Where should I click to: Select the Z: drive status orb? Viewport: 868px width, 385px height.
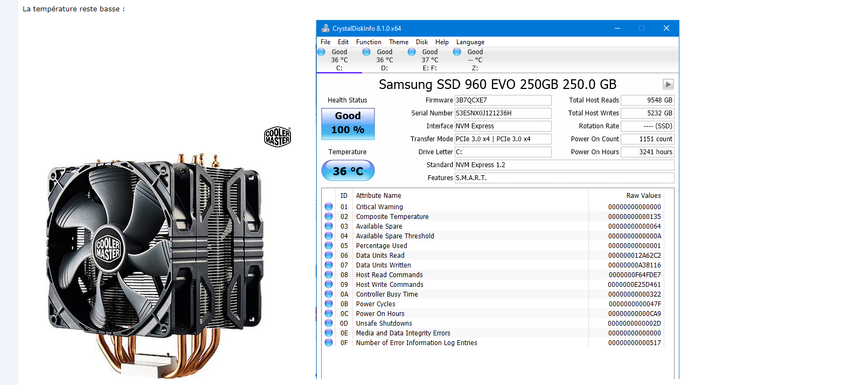(457, 52)
